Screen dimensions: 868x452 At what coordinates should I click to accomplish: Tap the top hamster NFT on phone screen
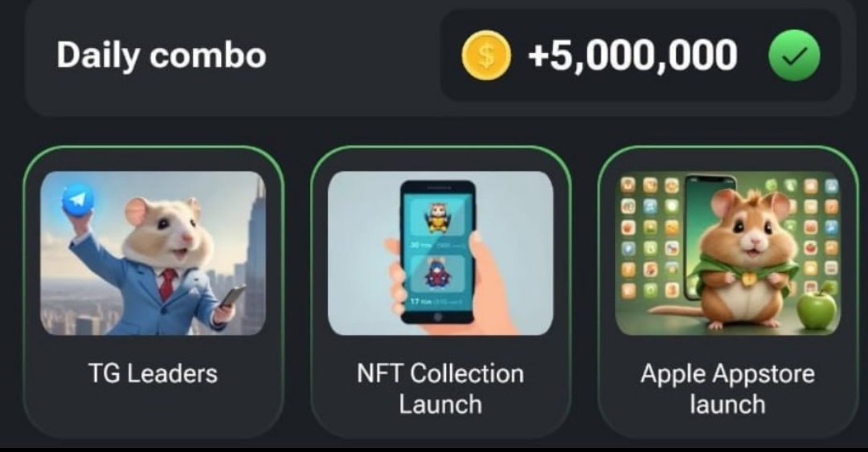[x=438, y=217]
